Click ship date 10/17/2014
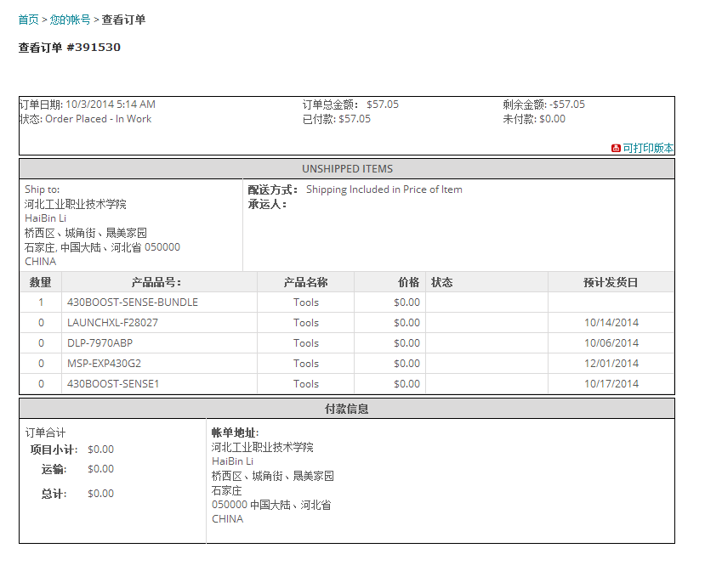Viewport: 722px width, 588px height. [611, 384]
